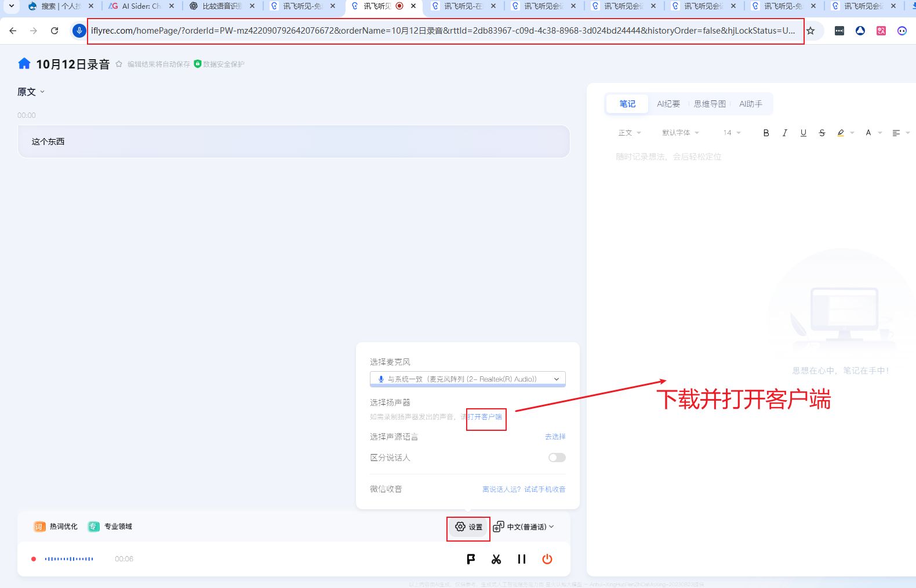This screenshot has width=916, height=588.
Task: Toggle the 区分说话人 switch
Action: tap(557, 458)
